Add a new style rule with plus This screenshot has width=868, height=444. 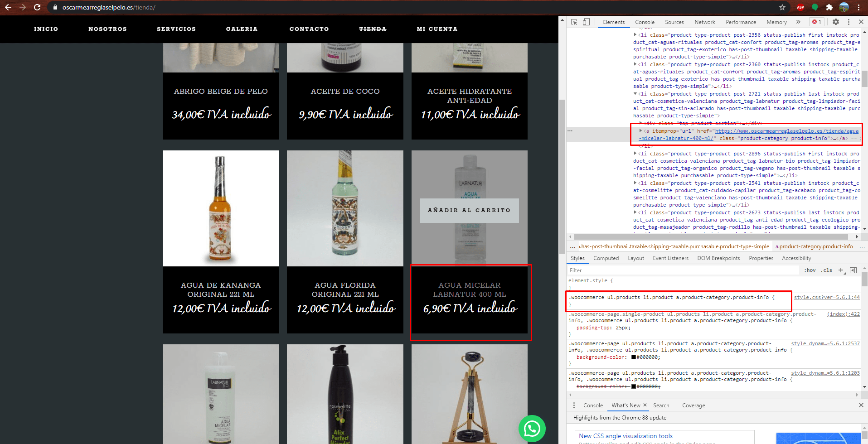[x=841, y=270]
